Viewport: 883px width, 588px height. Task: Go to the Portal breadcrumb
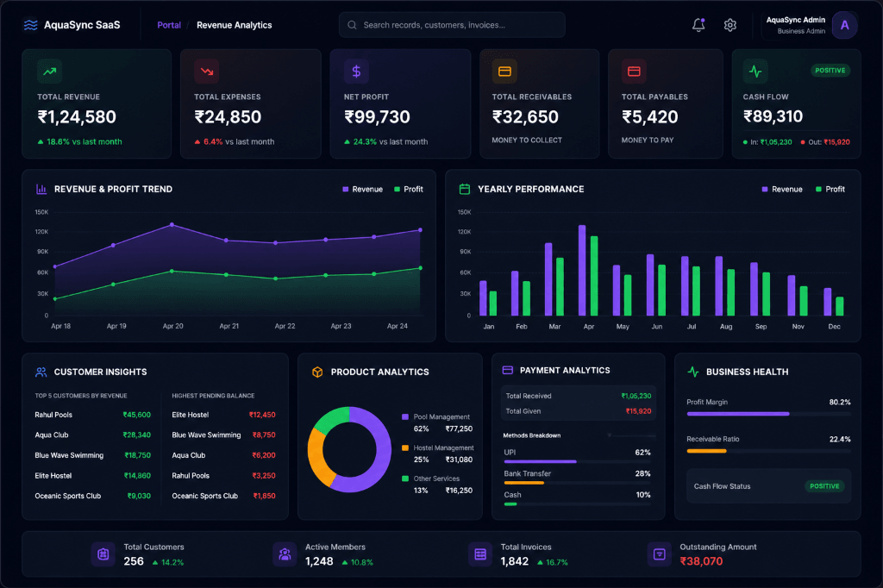169,25
